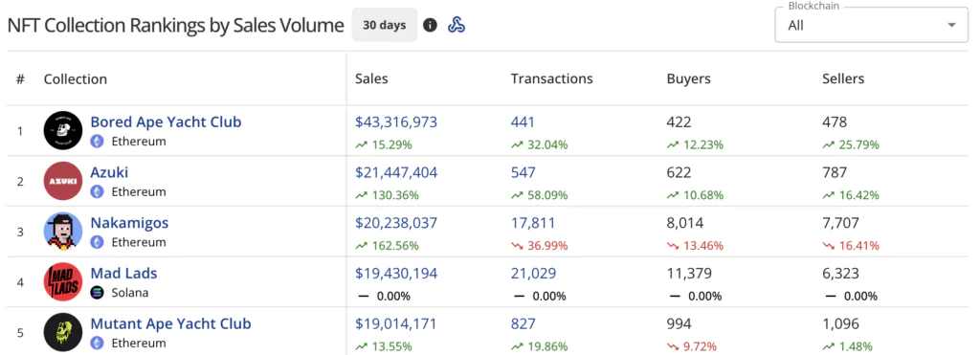Sort by the Transactions column header
The height and width of the screenshot is (355, 980).
click(x=552, y=78)
